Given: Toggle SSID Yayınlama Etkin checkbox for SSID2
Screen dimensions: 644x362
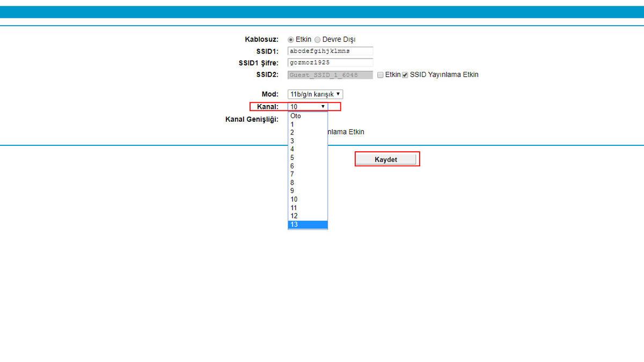Looking at the screenshot, I should click(x=405, y=75).
